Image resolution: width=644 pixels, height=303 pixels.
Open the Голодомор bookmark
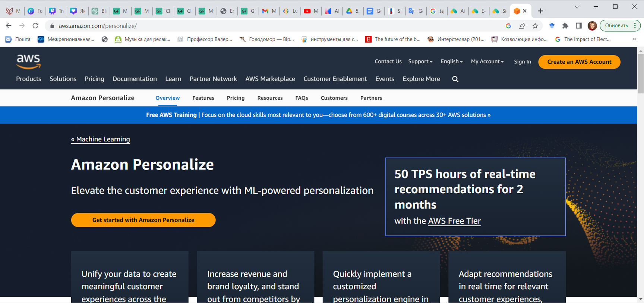(x=266, y=39)
